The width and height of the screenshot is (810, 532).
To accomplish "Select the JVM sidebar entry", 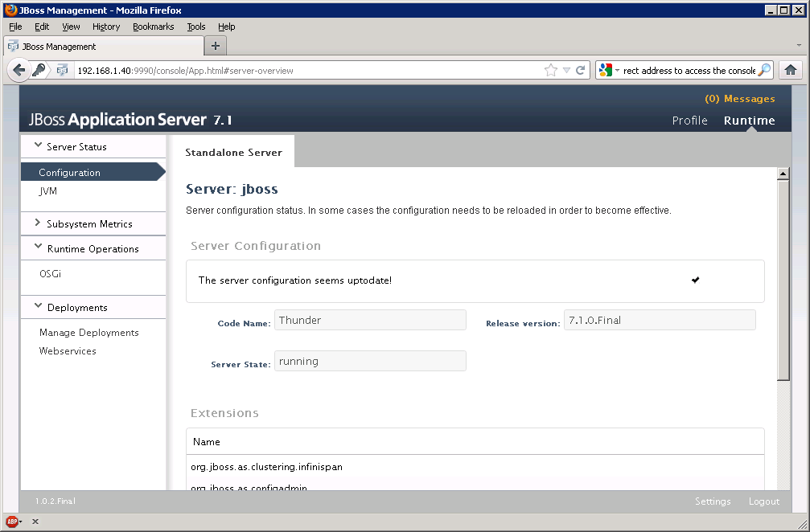I will [49, 191].
